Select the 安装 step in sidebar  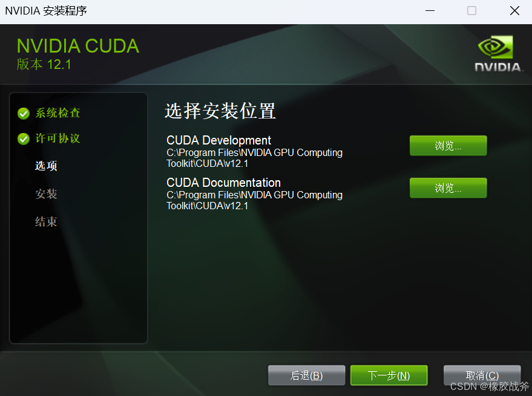46,194
